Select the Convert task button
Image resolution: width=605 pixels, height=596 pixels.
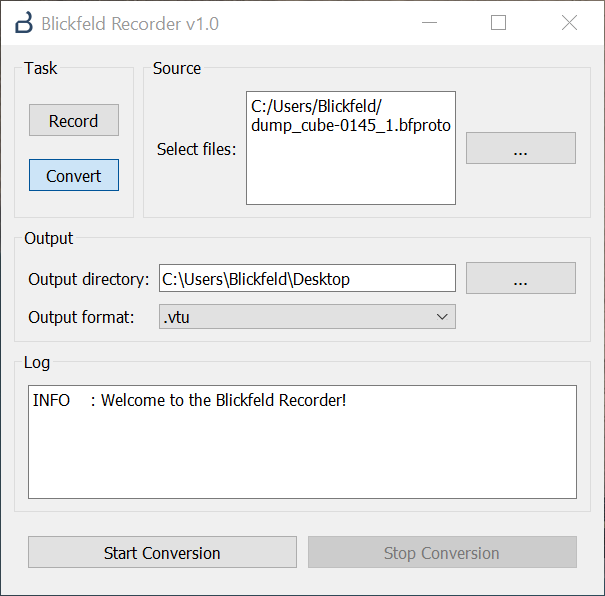coord(74,176)
